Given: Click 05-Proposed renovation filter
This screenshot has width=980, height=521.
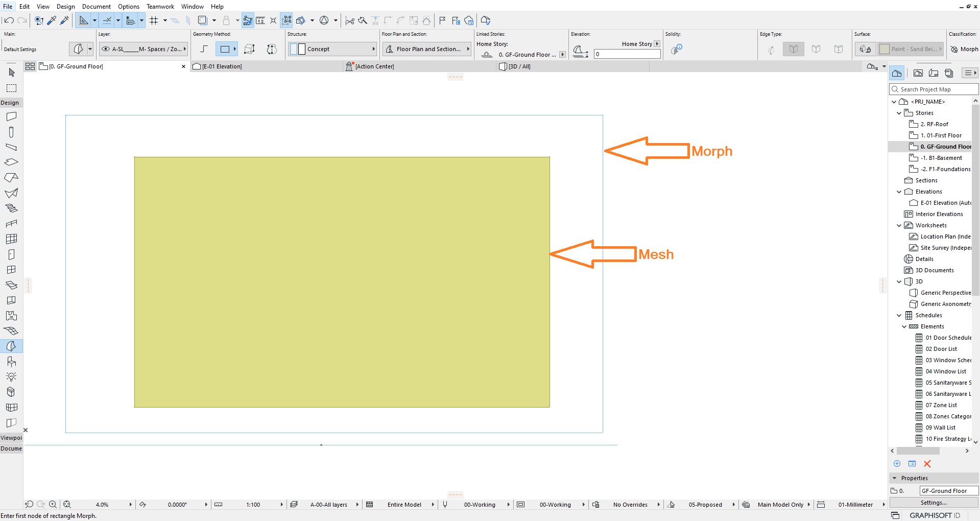Looking at the screenshot, I should [x=705, y=505].
